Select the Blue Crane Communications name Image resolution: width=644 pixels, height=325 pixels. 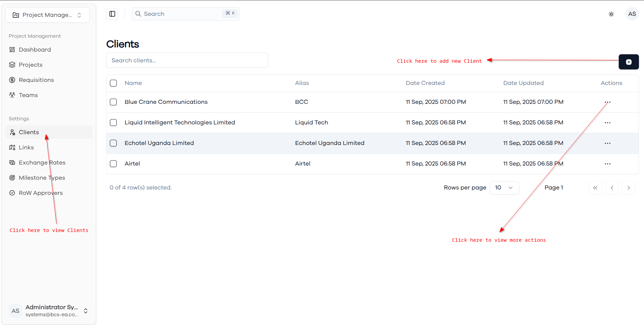(x=166, y=102)
